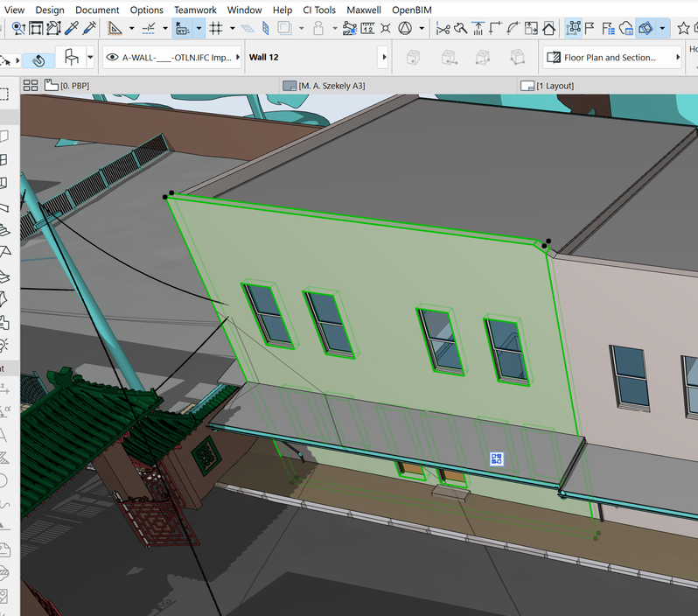
Task: Click the star favorites icon
Action: [x=683, y=29]
